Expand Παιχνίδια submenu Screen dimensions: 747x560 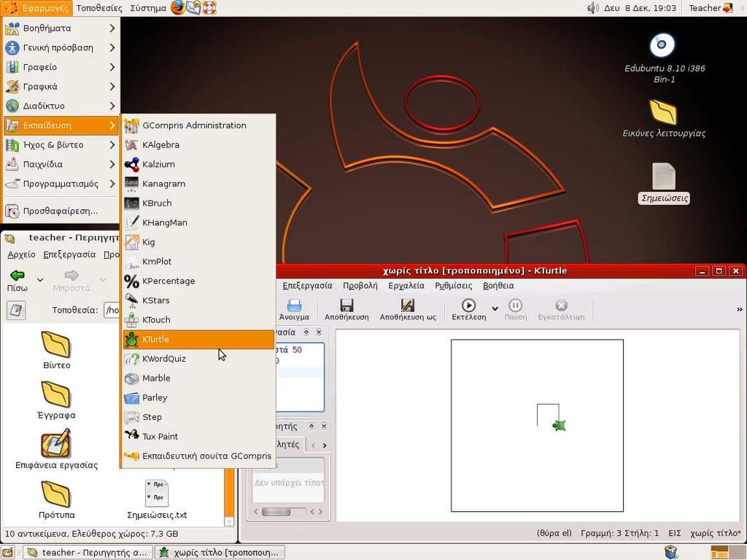tap(61, 164)
